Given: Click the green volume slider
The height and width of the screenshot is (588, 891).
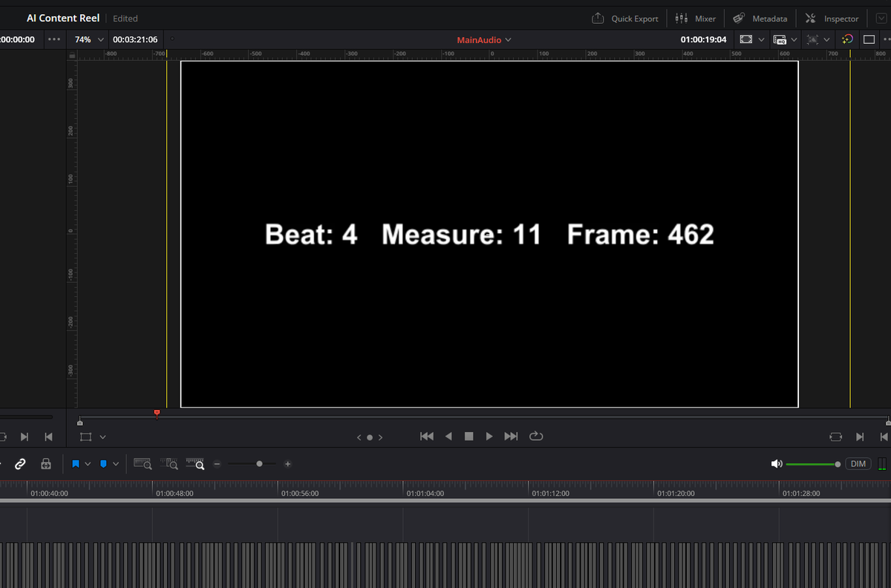Looking at the screenshot, I should (x=813, y=464).
